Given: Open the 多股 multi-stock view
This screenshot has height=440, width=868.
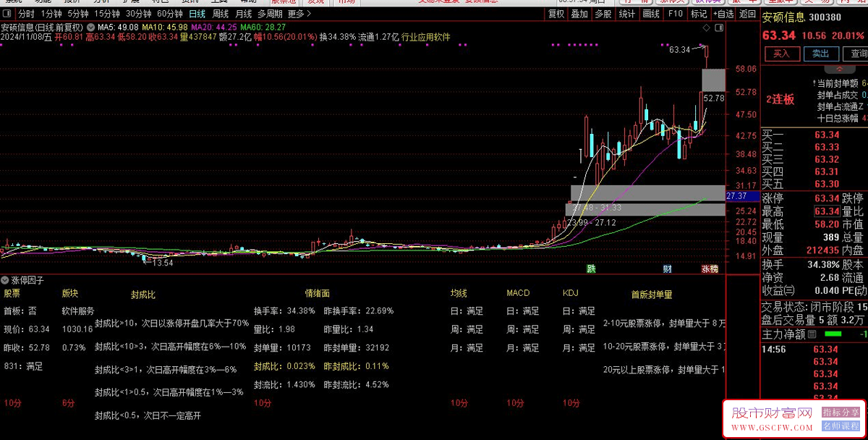Looking at the screenshot, I should tap(603, 14).
